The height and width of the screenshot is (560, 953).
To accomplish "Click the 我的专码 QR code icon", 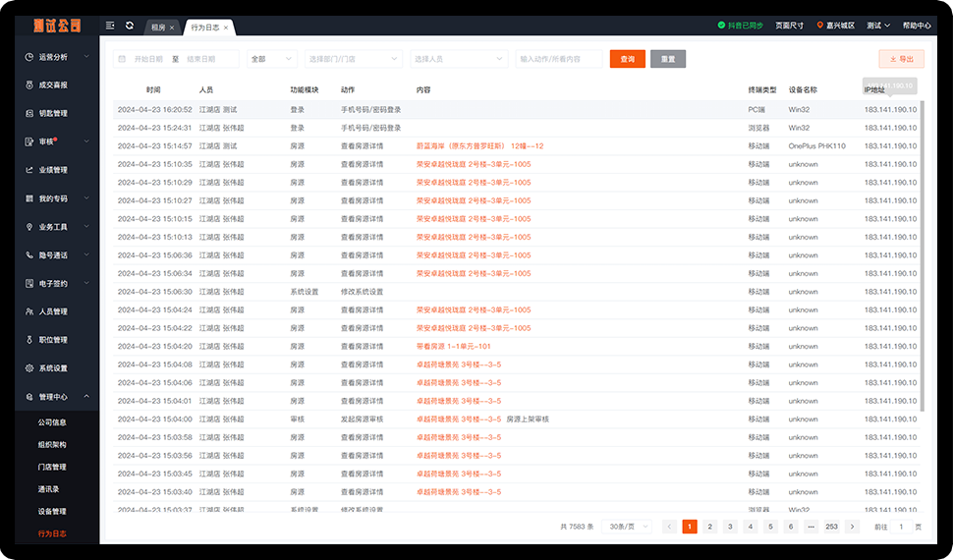I will click(29, 198).
